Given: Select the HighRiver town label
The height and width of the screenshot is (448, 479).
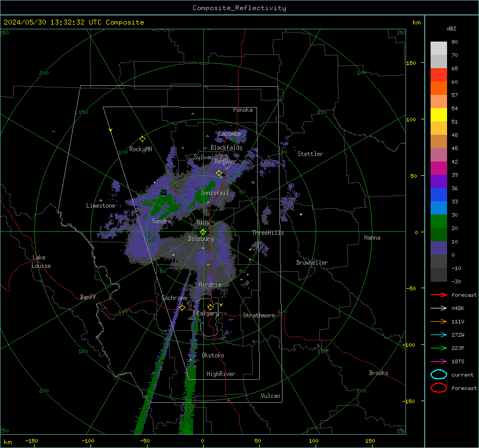Looking at the screenshot, I should [x=220, y=374].
